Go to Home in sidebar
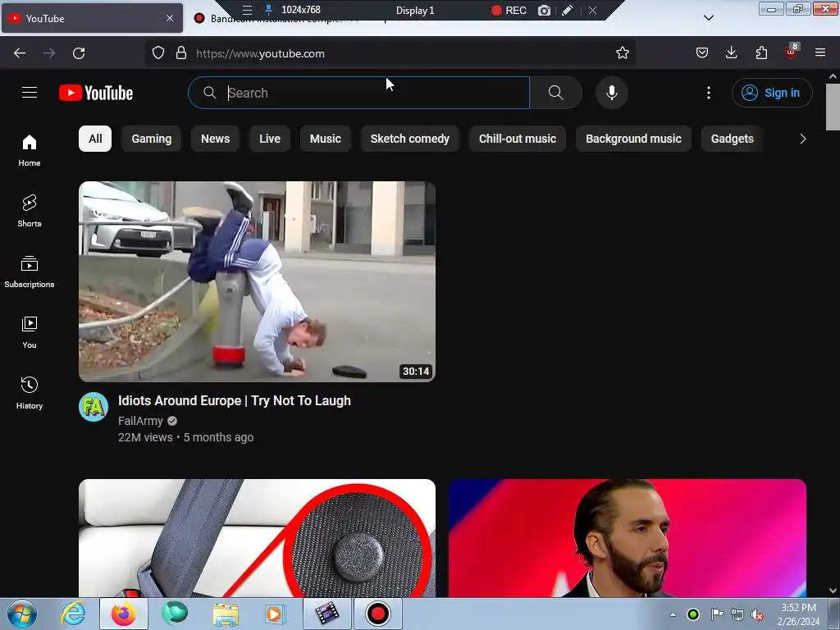Image resolution: width=840 pixels, height=630 pixels. coord(30,151)
